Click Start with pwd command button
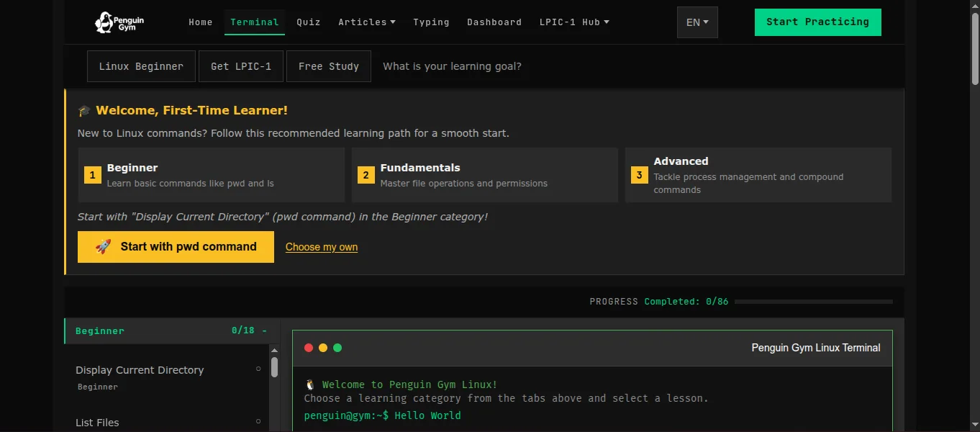The width and height of the screenshot is (980, 432). pyautogui.click(x=176, y=247)
